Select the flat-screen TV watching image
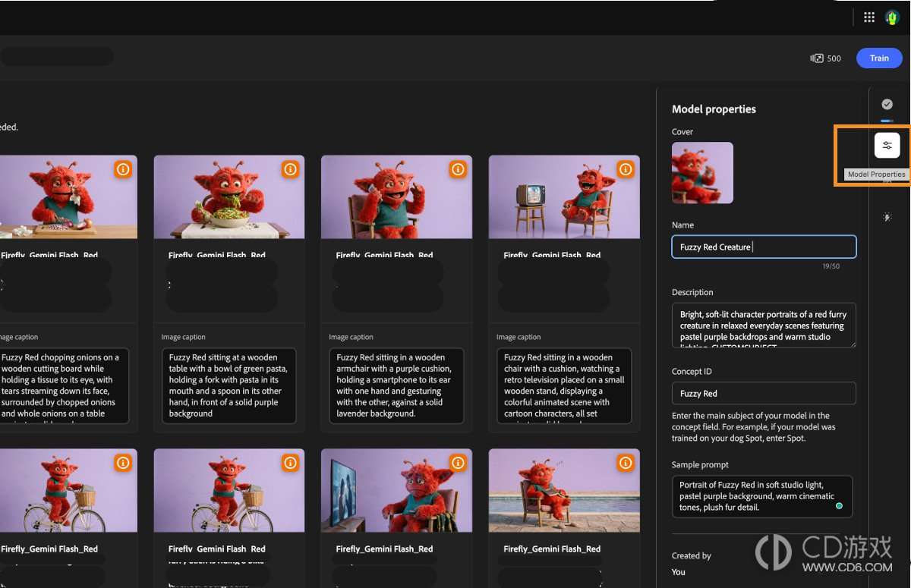911x588 pixels. click(x=396, y=490)
